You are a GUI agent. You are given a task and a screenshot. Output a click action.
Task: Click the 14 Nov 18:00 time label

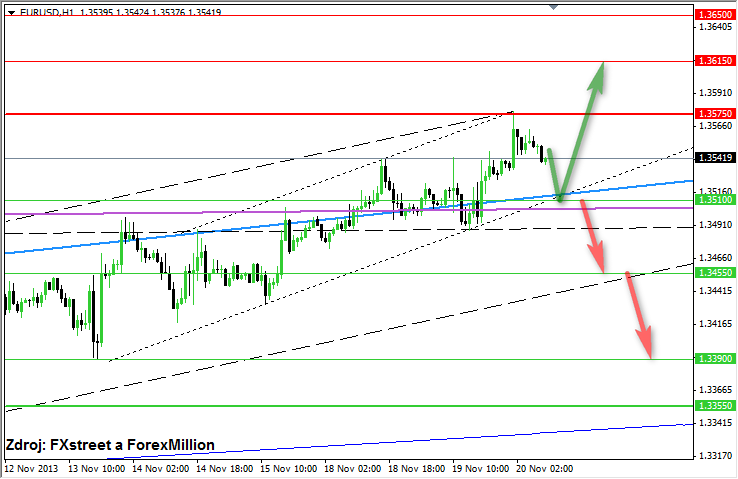tap(225, 469)
